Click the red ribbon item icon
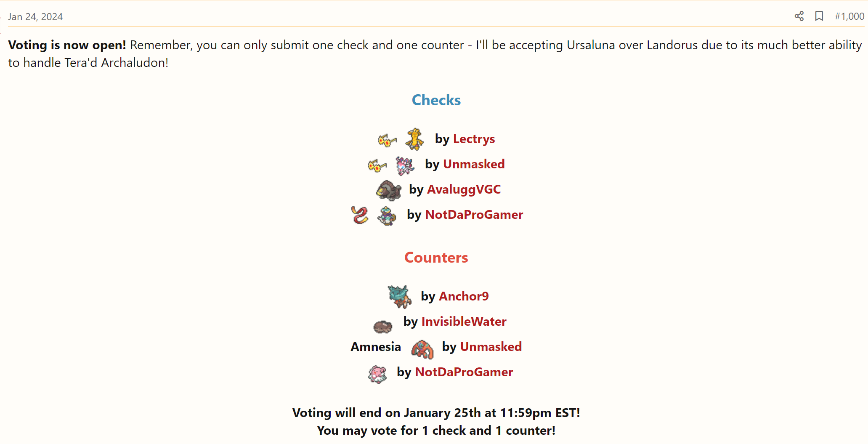The height and width of the screenshot is (444, 868). click(360, 215)
